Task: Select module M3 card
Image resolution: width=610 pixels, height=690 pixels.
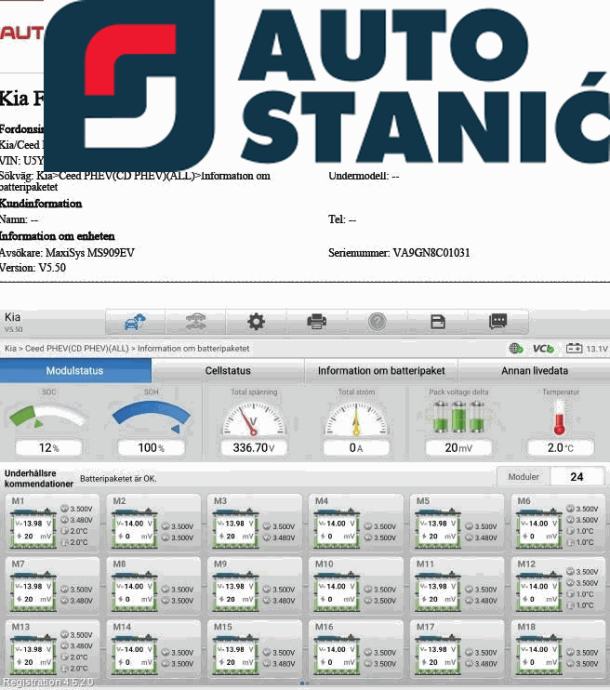Action: pos(254,523)
